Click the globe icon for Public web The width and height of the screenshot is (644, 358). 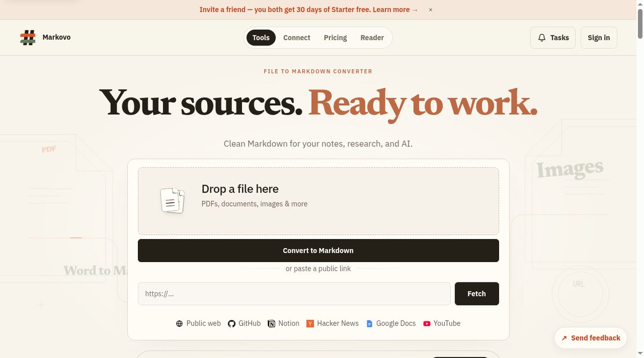179,324
